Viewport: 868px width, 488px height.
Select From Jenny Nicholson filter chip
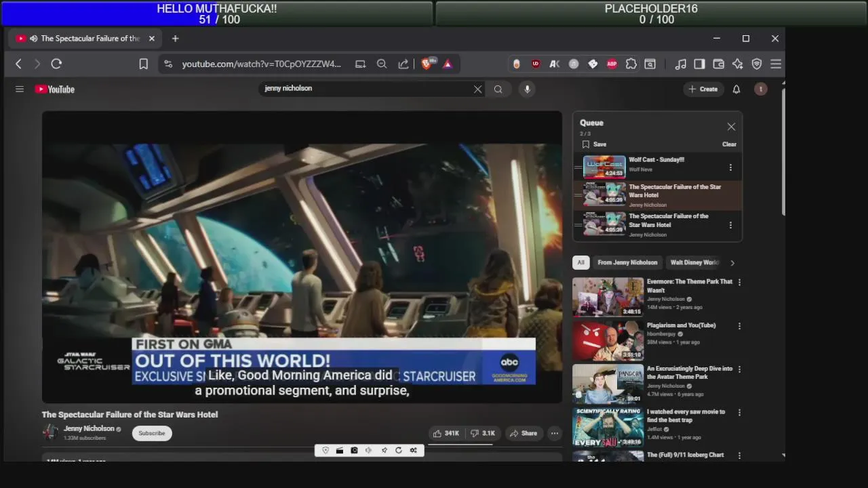click(627, 262)
